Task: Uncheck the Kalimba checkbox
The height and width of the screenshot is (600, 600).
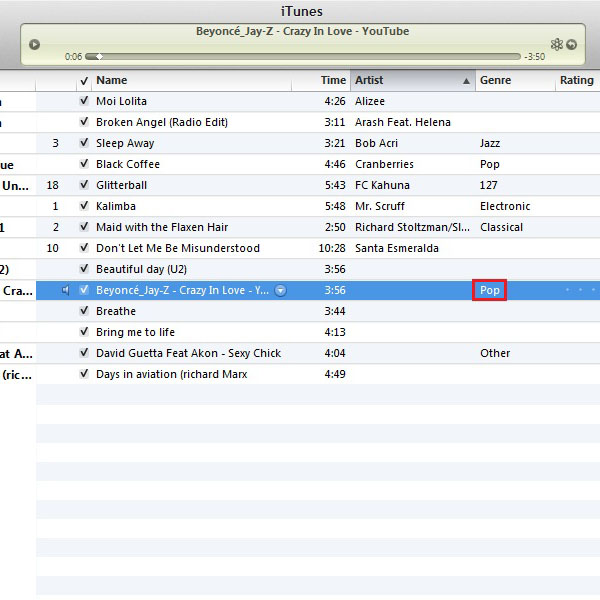Action: tap(84, 206)
